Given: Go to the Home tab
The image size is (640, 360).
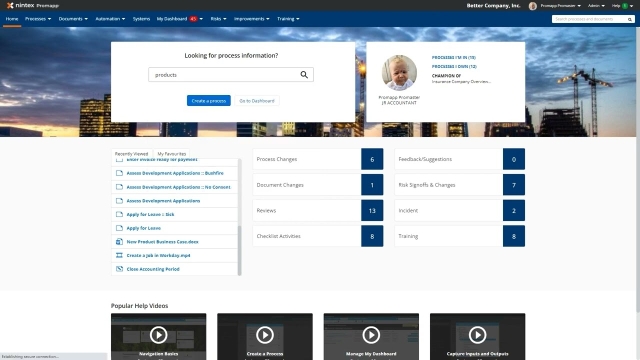Looking at the screenshot, I should pos(12,19).
